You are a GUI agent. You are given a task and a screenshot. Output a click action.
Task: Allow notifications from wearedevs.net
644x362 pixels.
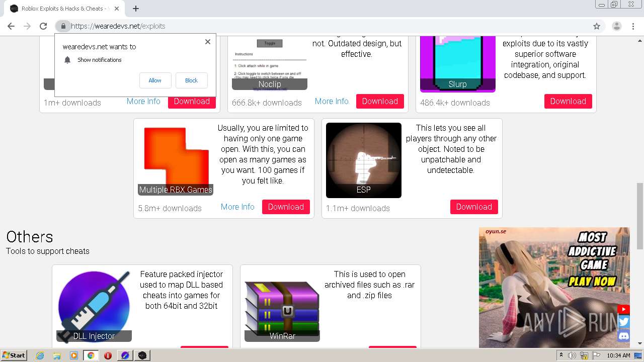[155, 80]
